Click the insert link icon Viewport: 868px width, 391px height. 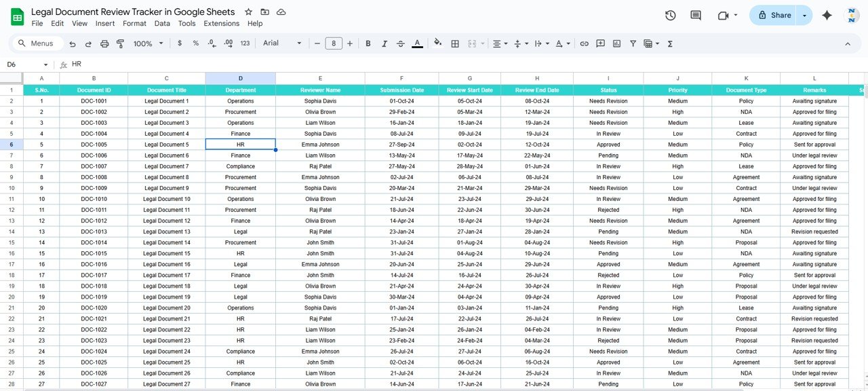click(x=584, y=43)
